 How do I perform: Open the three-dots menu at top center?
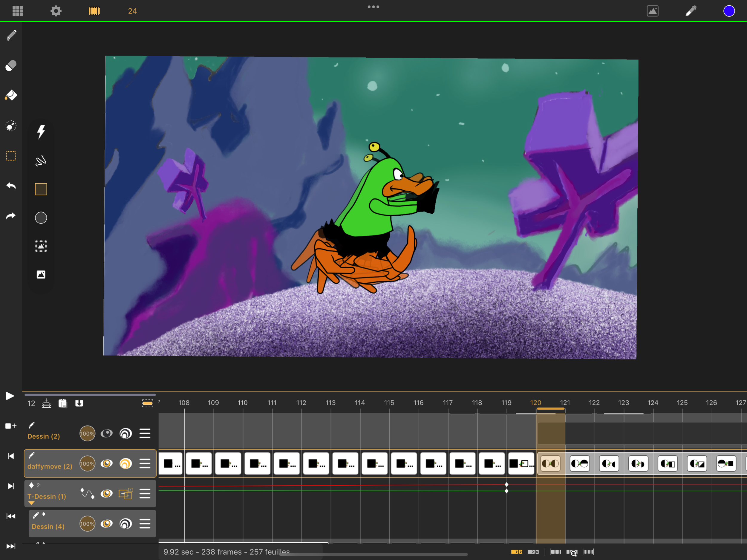click(373, 7)
